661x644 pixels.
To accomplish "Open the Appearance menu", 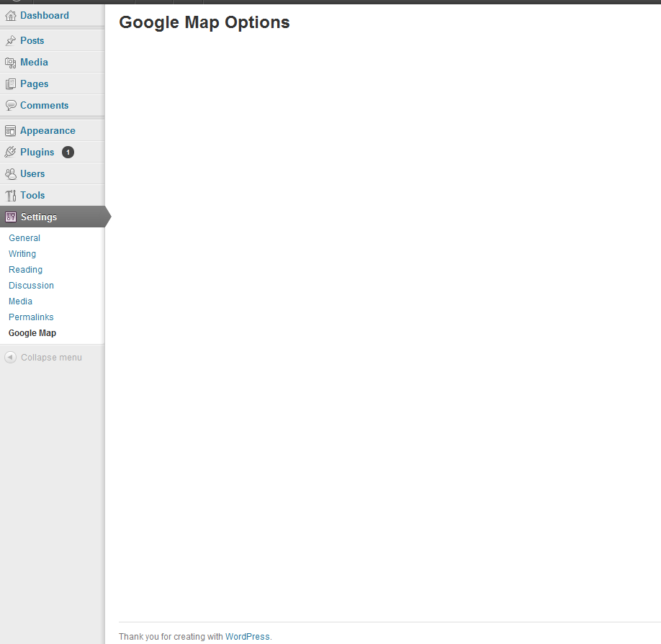I will pos(48,130).
